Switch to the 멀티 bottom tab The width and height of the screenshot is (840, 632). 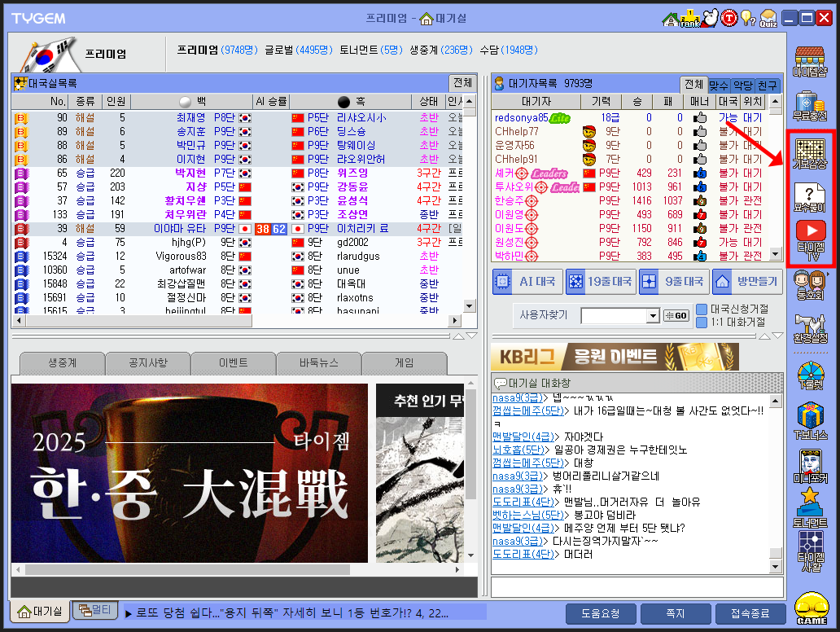[x=94, y=609]
